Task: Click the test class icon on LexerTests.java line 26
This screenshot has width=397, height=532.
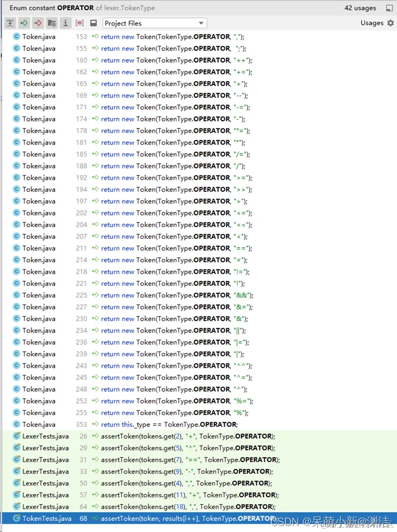Action: pyautogui.click(x=17, y=436)
